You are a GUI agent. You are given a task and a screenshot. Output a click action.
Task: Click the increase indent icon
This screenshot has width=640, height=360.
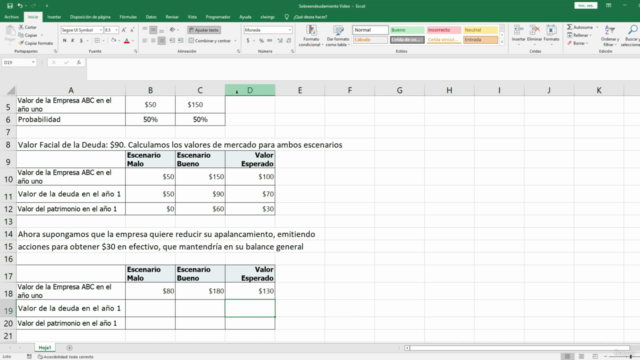(x=180, y=40)
